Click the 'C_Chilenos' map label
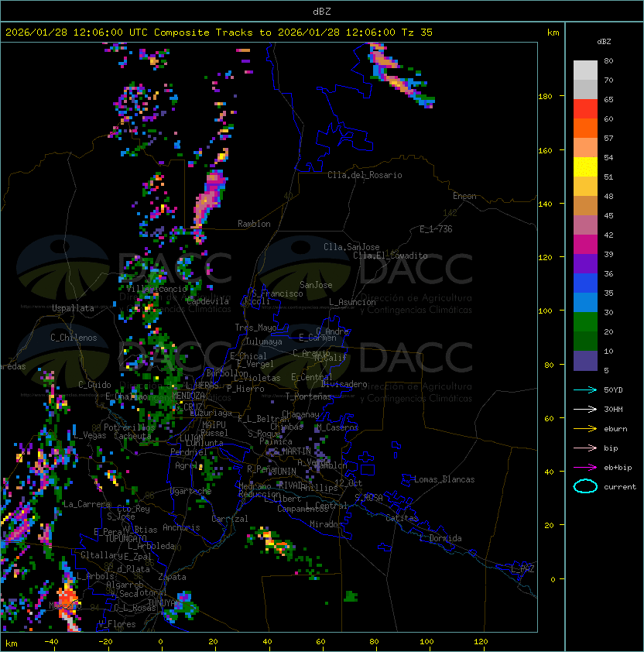 [x=74, y=338]
